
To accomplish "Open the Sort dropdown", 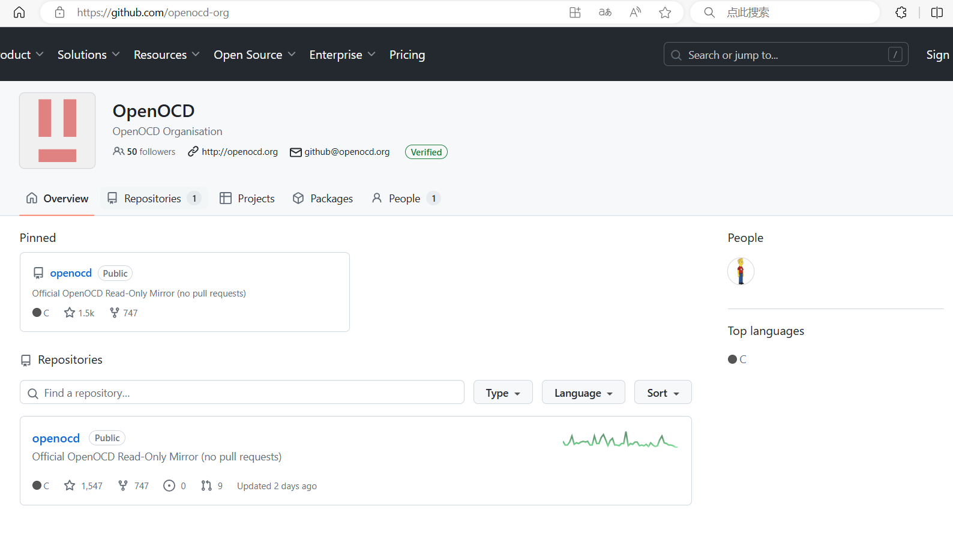I will click(663, 393).
